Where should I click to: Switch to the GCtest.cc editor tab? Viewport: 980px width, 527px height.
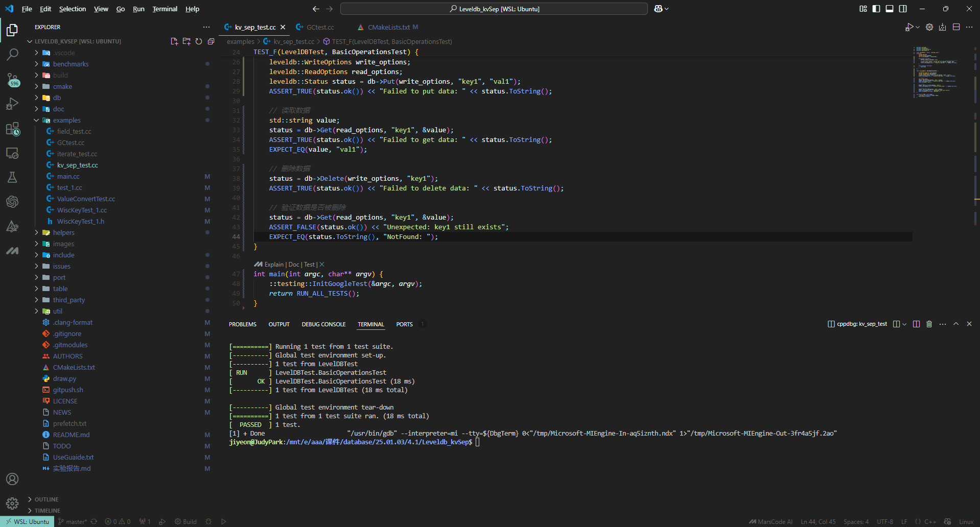click(320, 27)
